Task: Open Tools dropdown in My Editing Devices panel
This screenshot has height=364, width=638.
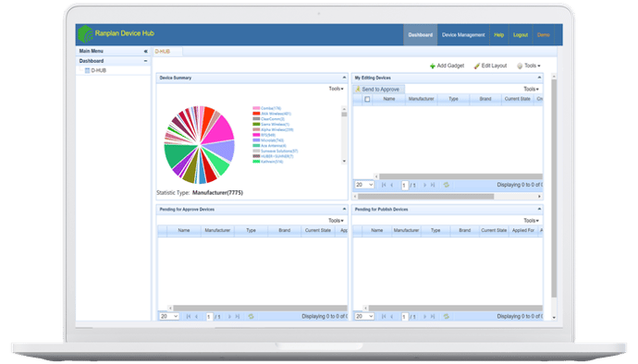Action: coord(531,89)
